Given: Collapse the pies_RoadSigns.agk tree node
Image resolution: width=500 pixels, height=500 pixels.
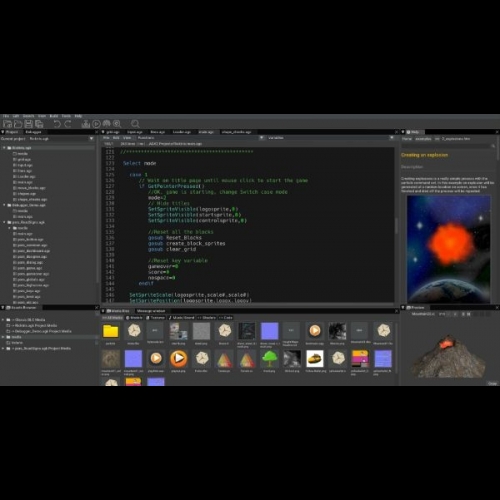Looking at the screenshot, I should click(4, 222).
